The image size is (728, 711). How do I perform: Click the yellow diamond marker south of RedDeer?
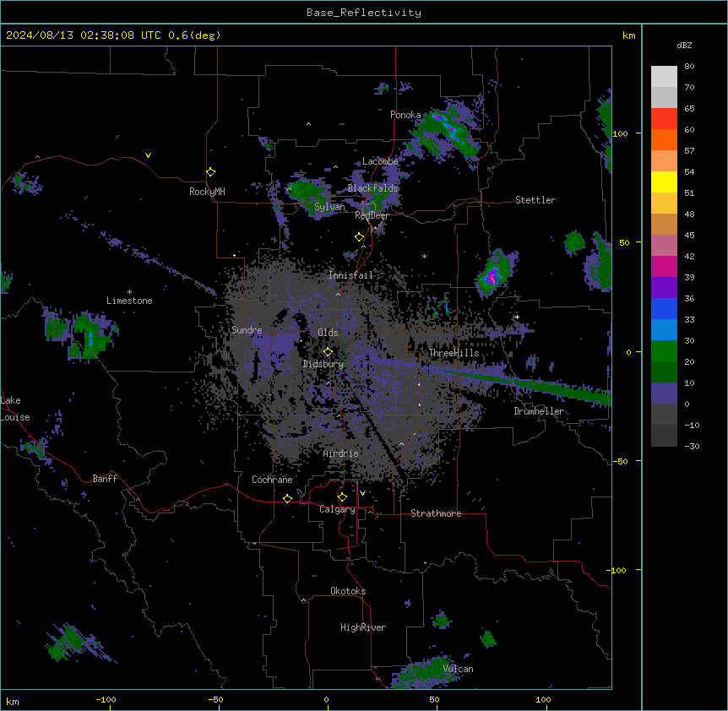360,237
